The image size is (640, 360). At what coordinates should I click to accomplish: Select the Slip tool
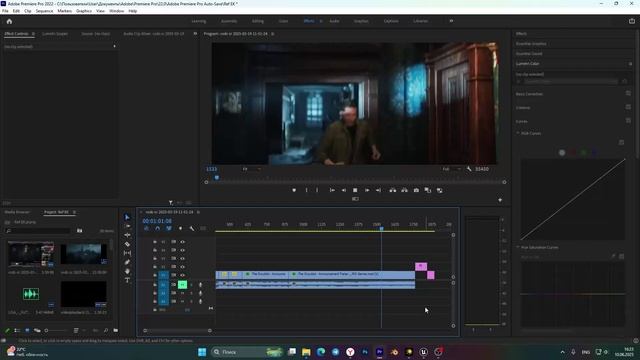127,253
